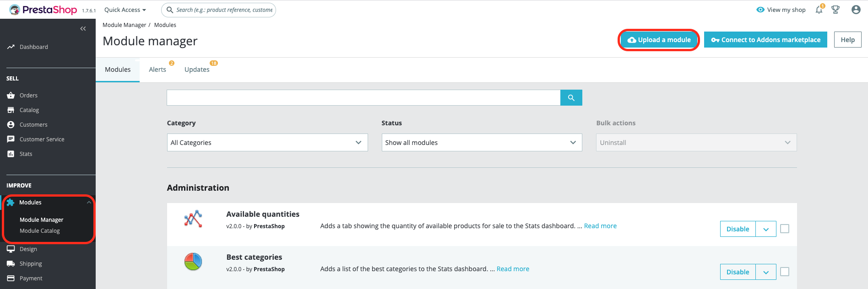Screen dimensions: 868x289
Task: Open notifications bell icon
Action: click(819, 10)
